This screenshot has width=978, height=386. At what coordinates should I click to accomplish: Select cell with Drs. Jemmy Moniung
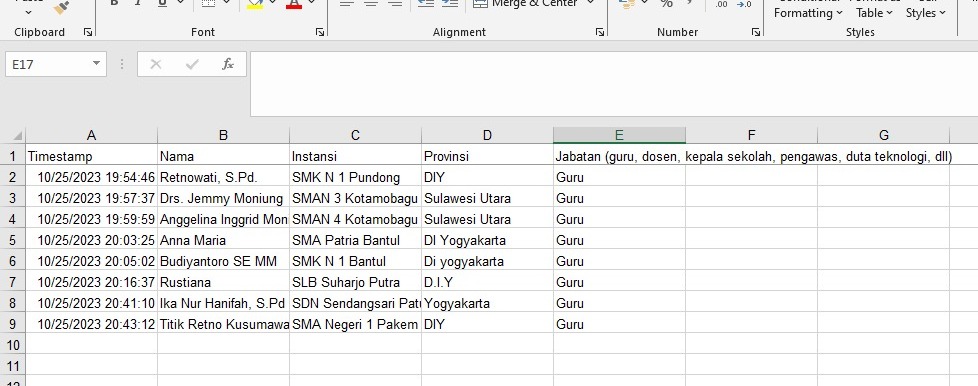[x=223, y=198]
